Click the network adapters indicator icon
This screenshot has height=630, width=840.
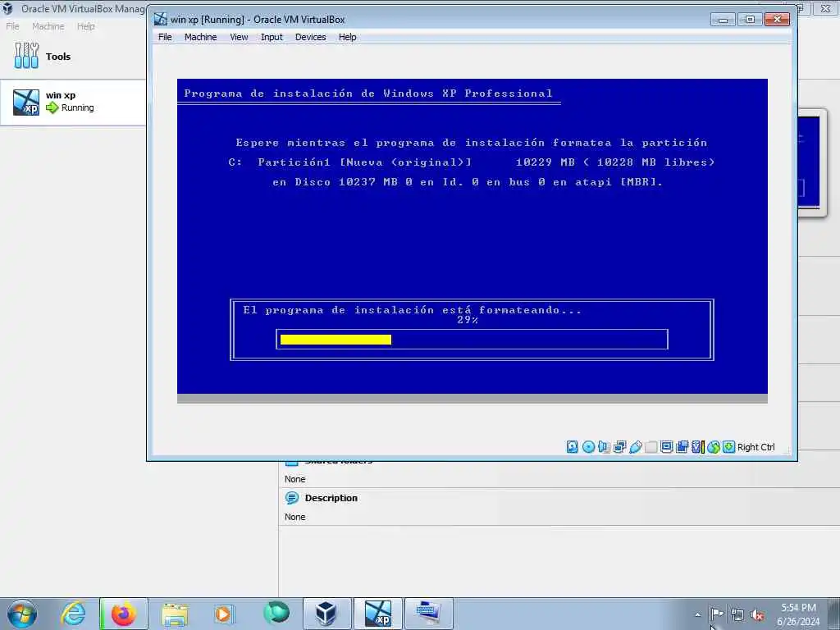620,447
